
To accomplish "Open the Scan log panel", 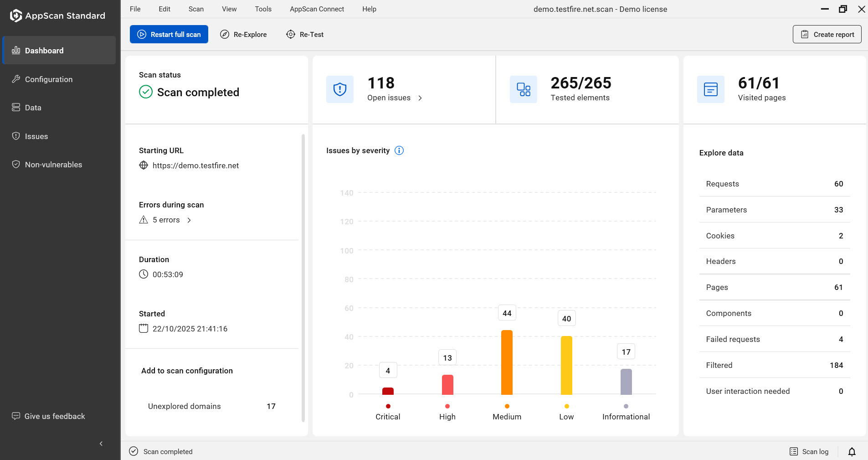I will click(809, 451).
